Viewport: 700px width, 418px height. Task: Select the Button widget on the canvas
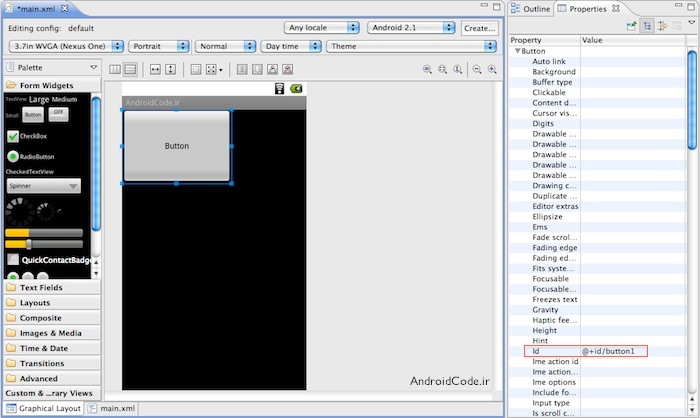point(176,146)
